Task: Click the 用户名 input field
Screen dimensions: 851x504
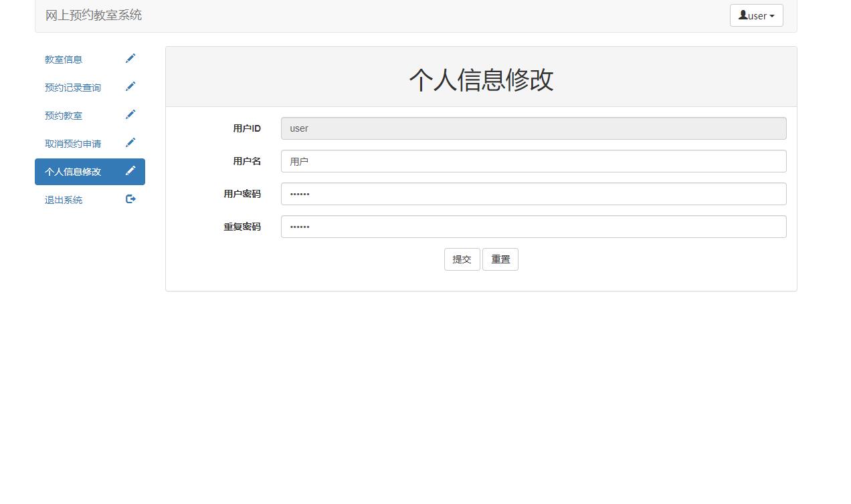Action: pos(533,160)
